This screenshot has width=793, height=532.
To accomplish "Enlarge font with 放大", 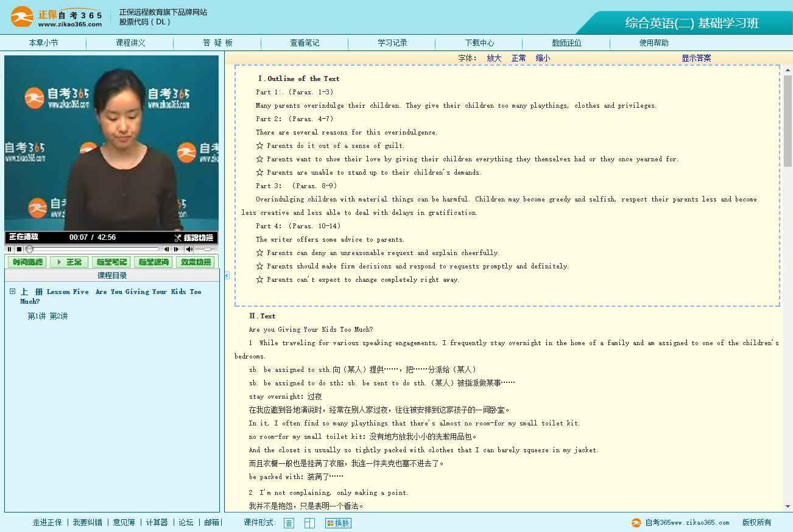I will [494, 58].
